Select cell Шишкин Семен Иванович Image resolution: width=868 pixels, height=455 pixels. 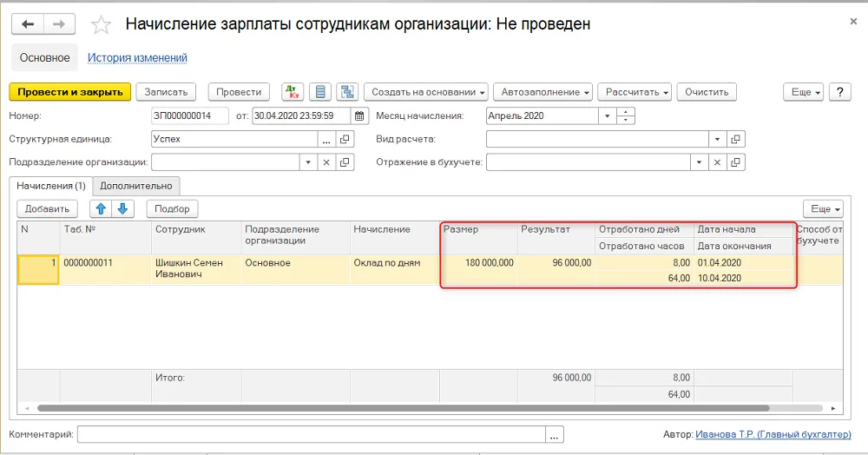point(196,269)
